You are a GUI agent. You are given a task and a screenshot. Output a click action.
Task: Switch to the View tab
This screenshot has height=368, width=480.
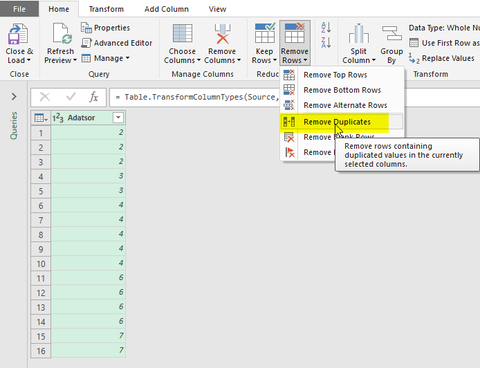217,9
